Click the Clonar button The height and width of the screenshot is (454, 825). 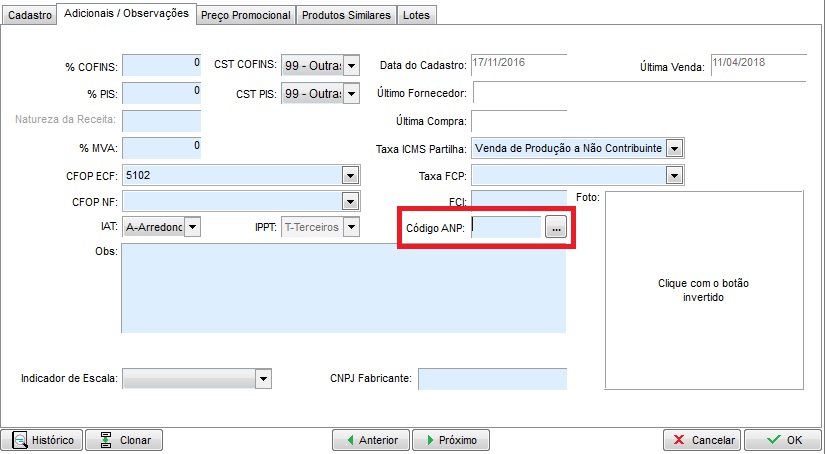(x=124, y=440)
